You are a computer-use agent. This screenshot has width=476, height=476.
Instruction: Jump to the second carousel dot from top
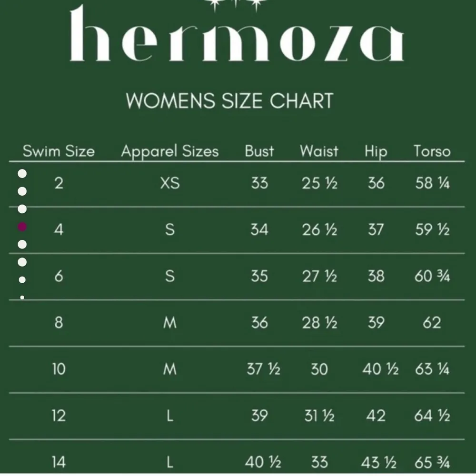pos(22,191)
